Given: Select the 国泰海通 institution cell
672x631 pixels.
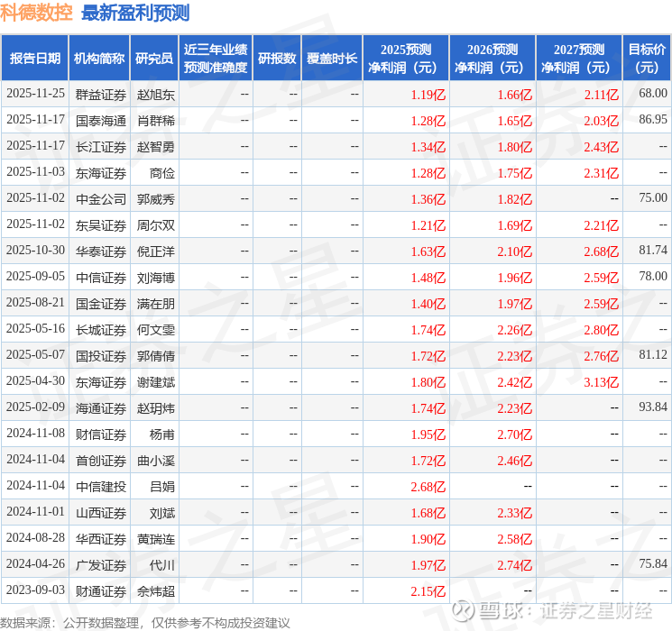Looking at the screenshot, I should [101, 121].
